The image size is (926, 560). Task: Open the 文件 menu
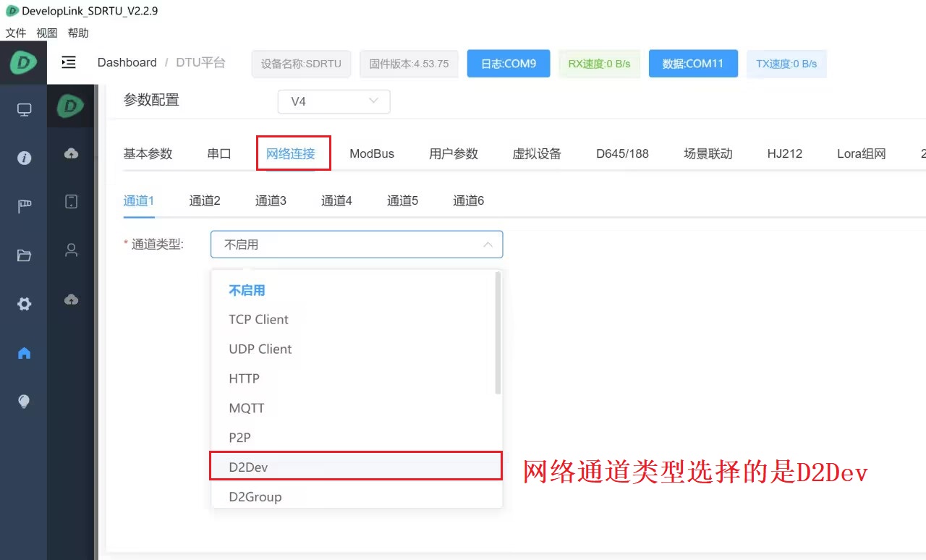pyautogui.click(x=16, y=33)
